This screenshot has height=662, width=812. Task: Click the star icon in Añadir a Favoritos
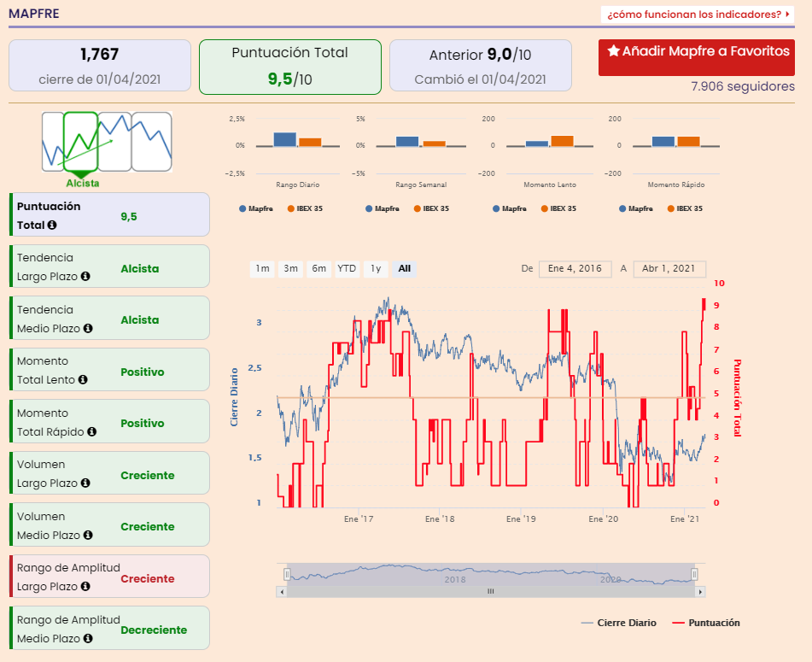click(x=614, y=50)
